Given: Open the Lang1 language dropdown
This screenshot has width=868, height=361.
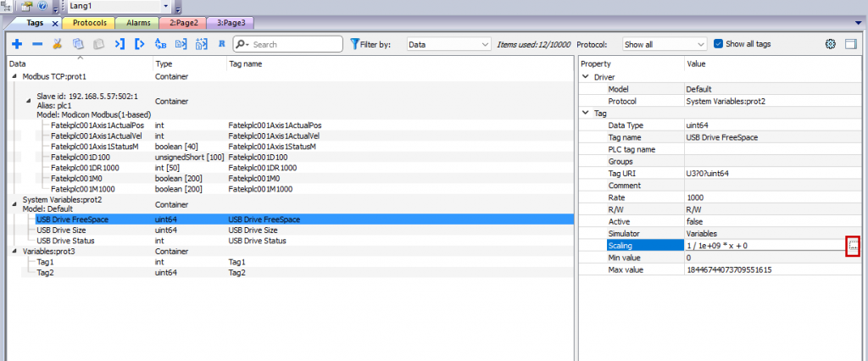Looking at the screenshot, I should pos(164,6).
